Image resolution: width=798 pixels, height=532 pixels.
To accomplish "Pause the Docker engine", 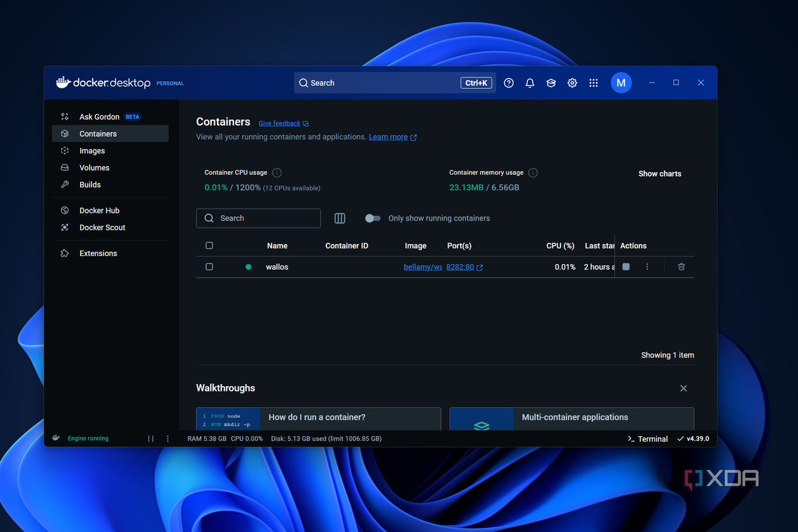I will [151, 439].
